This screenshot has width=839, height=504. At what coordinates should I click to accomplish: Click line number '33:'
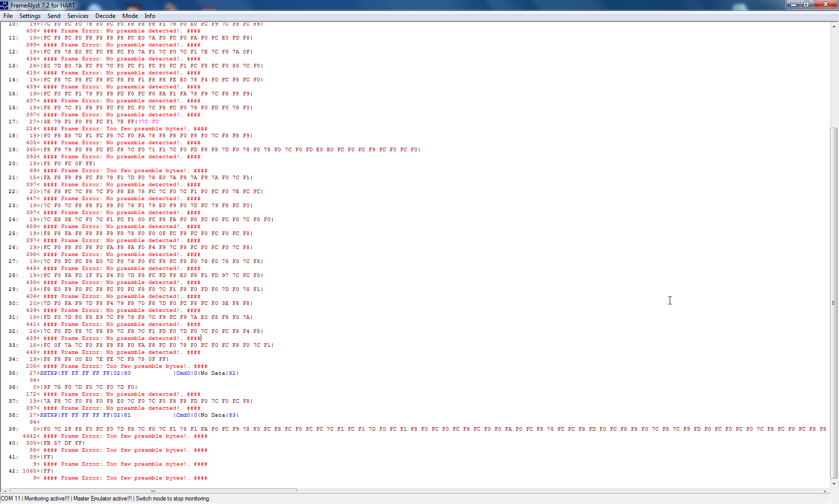point(13,345)
